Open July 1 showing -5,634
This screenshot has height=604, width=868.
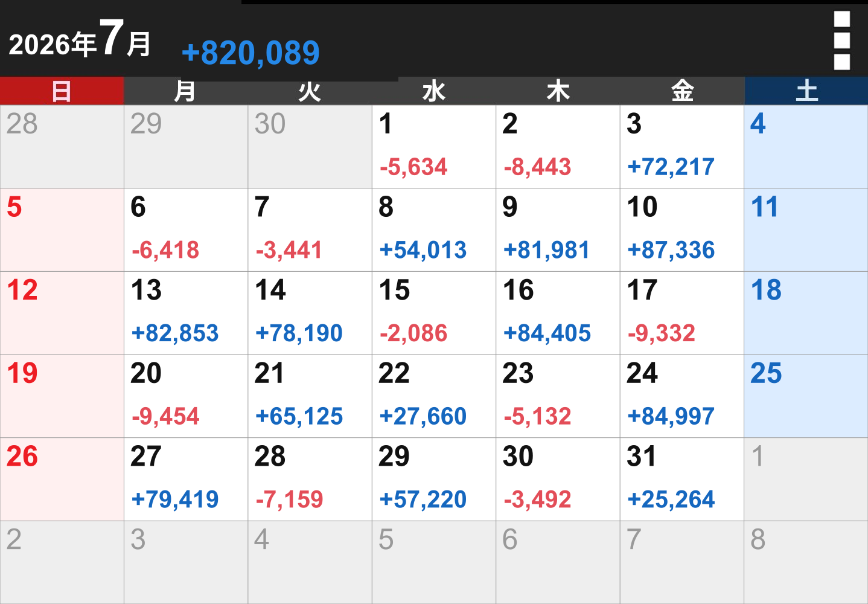434,147
